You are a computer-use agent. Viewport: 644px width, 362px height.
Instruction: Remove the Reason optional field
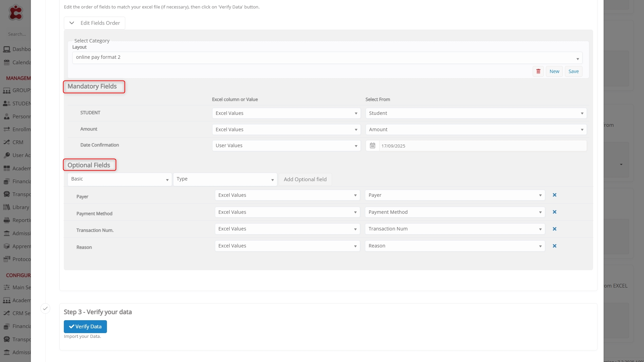tap(554, 246)
